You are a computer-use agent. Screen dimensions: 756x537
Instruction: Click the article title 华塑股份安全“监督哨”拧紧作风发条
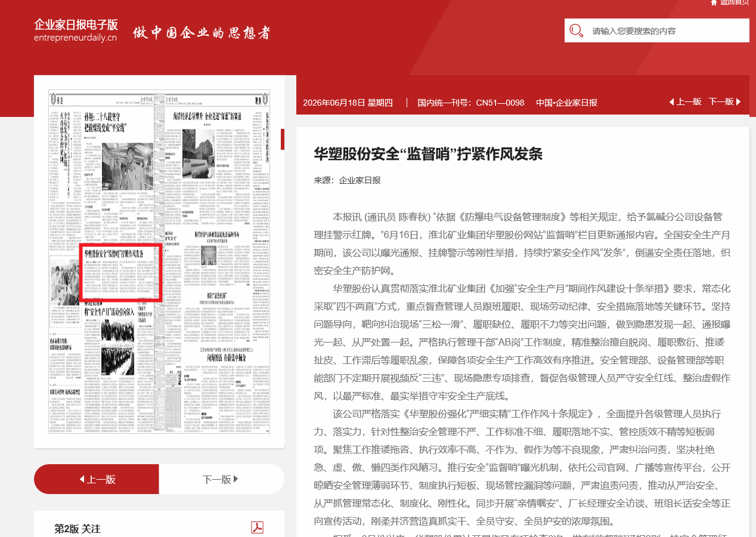428,154
